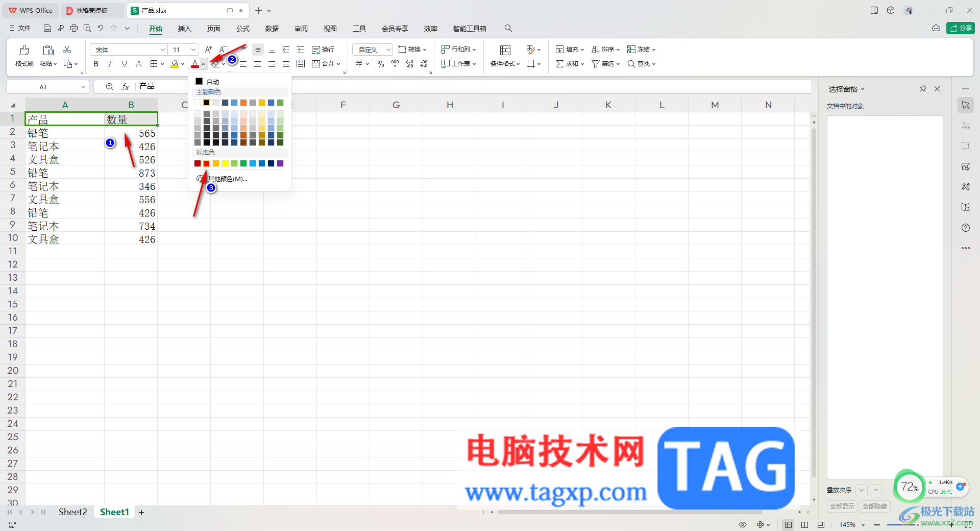Open the 自定义 number format dropdown

tap(373, 50)
